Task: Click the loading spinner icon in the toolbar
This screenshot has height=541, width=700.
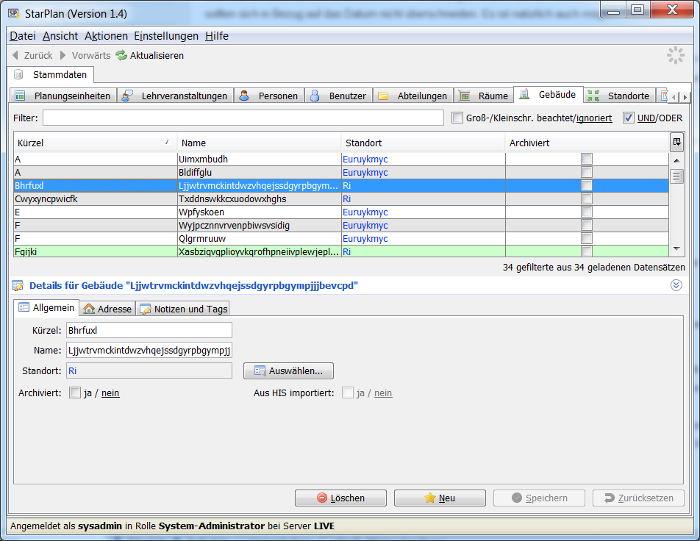Action: click(675, 55)
